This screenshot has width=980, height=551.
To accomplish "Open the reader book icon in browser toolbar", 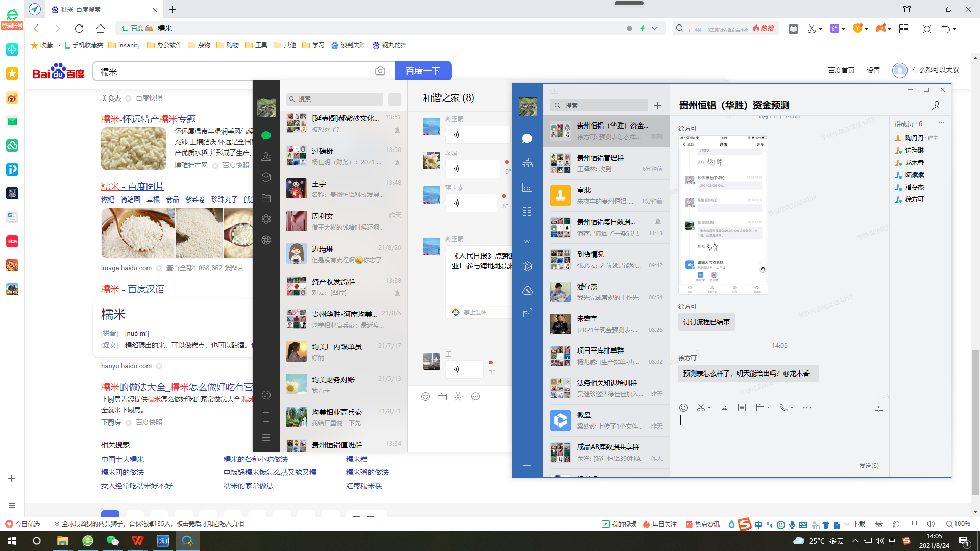I will pyautogui.click(x=793, y=29).
